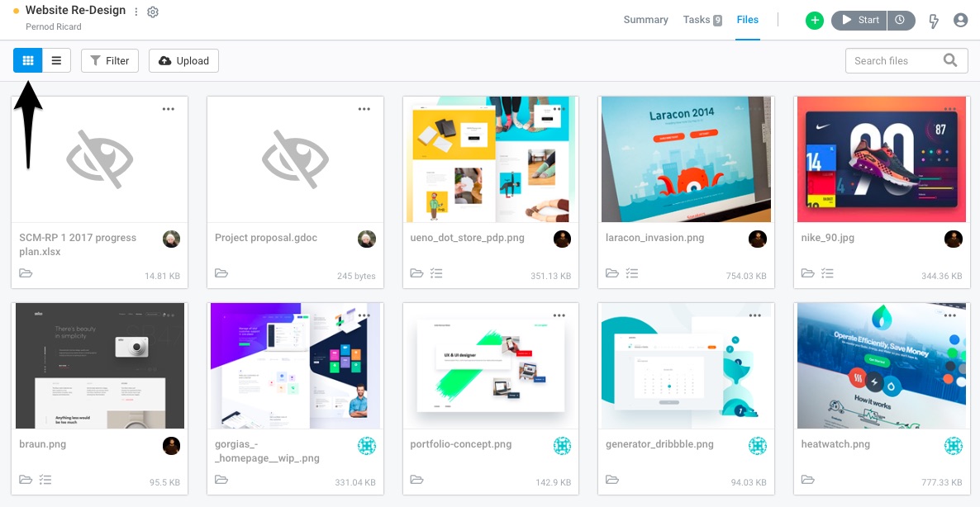Open more options on portfolio-concept.png card

point(559,315)
